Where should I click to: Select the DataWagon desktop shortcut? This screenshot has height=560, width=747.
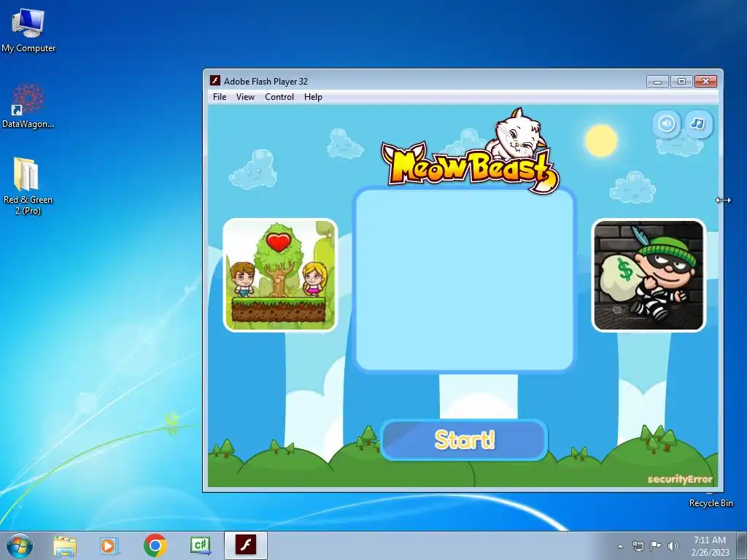(28, 106)
